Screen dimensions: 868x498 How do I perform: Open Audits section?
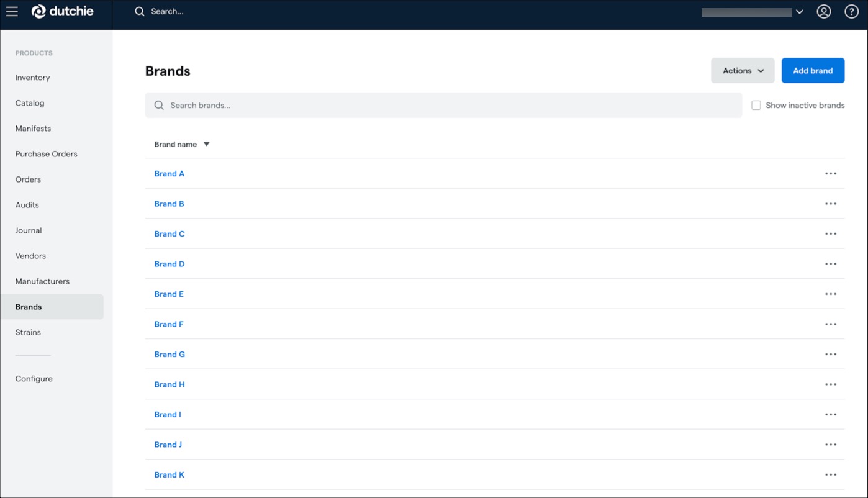pos(27,205)
